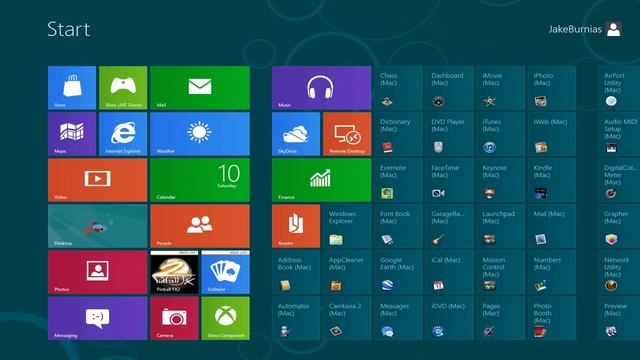Open the Maps tile
Screen dimensions: 640x360
tap(72, 134)
